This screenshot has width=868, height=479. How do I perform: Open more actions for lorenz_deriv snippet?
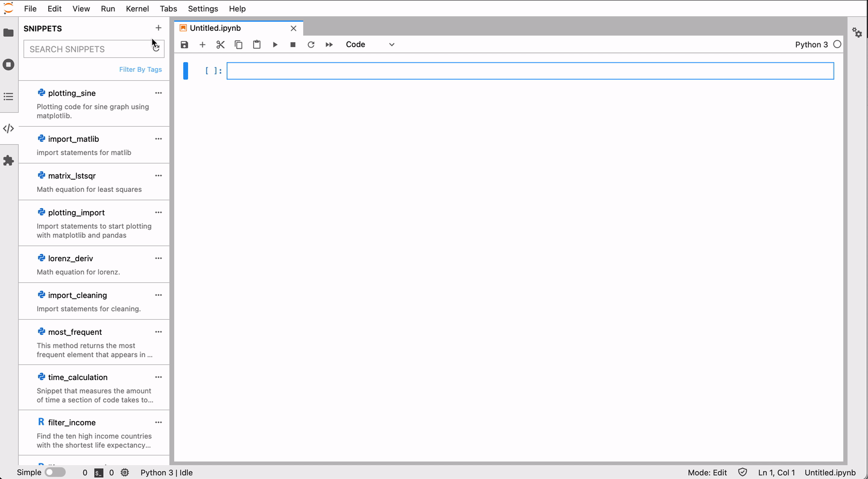(x=159, y=258)
